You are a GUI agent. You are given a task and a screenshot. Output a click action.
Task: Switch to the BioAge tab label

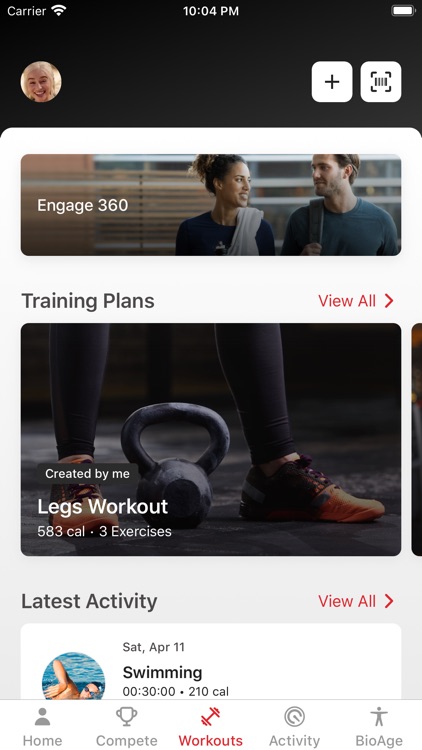(379, 740)
